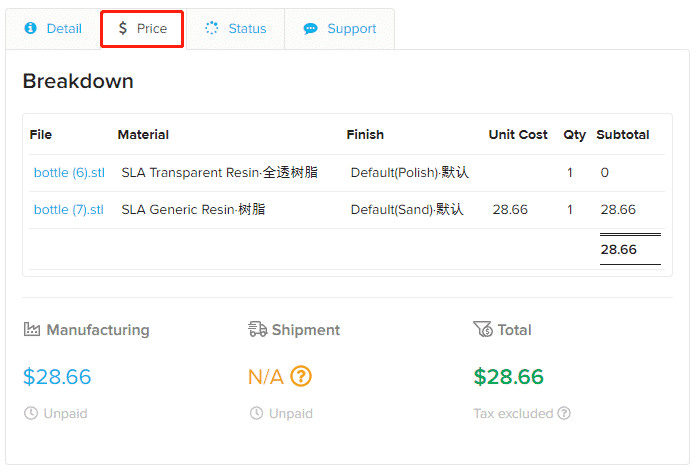Click the Manufacturing factory icon

[32, 329]
